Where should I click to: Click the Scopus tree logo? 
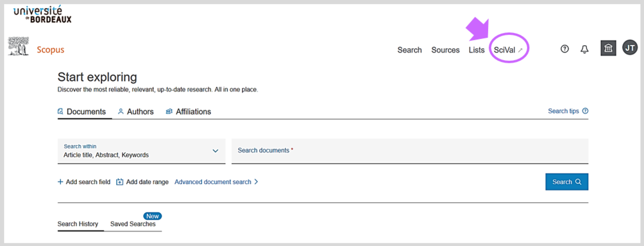tap(18, 47)
